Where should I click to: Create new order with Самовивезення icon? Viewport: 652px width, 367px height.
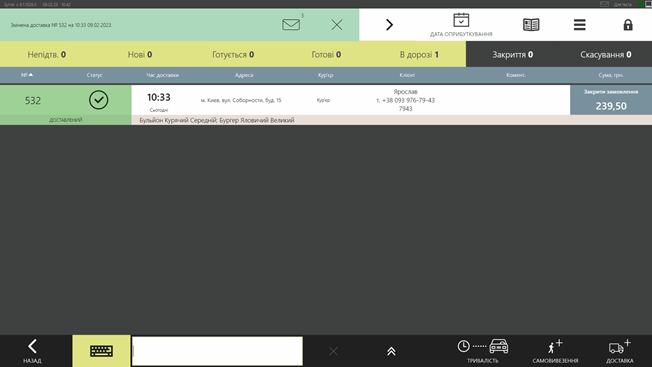555,351
